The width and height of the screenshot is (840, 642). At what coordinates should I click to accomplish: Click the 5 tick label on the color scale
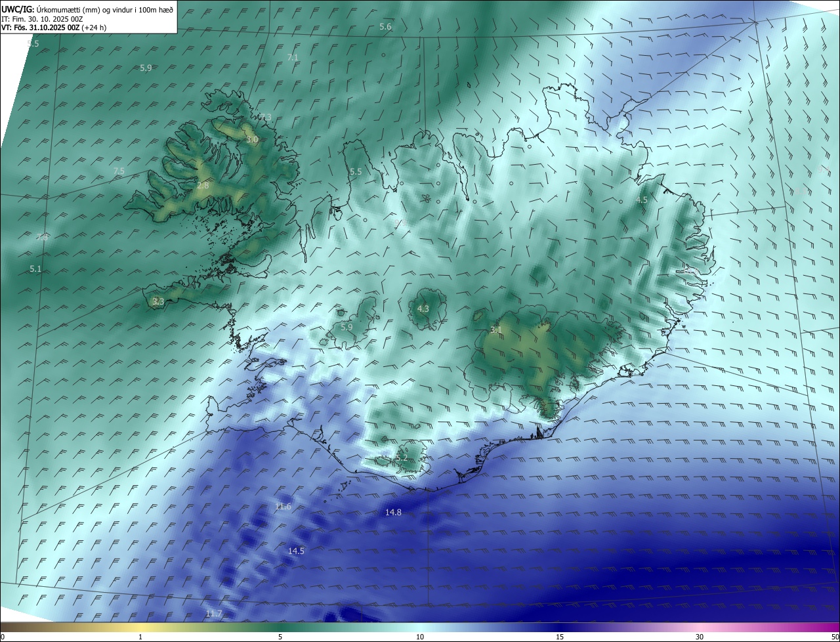pos(280,637)
